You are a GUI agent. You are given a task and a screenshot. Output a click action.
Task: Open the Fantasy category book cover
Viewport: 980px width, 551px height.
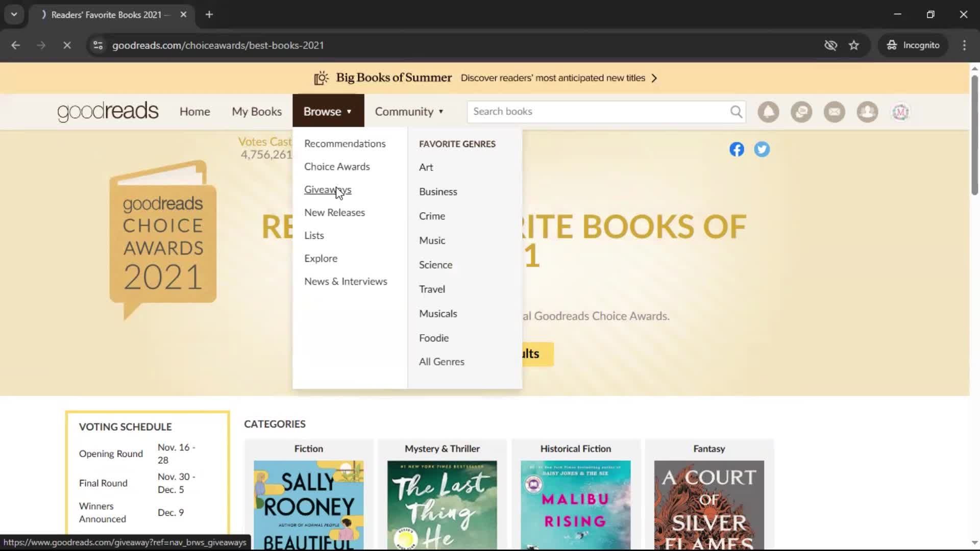click(709, 505)
